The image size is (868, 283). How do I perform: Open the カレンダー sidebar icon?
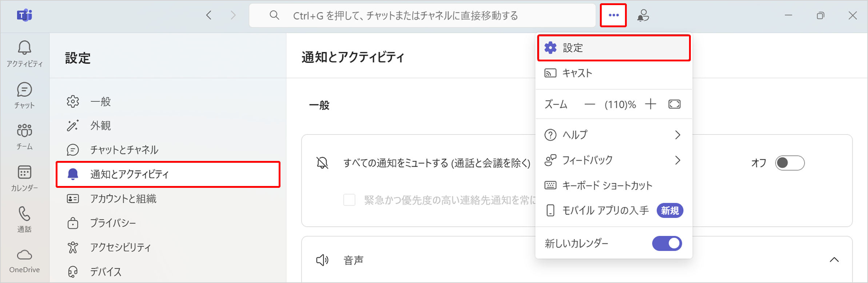[x=24, y=178]
